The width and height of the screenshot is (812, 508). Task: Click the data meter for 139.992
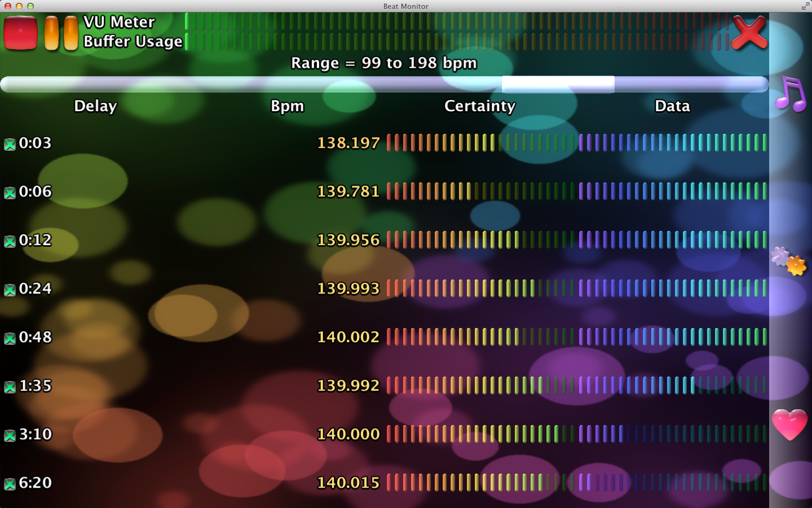pyautogui.click(x=673, y=386)
